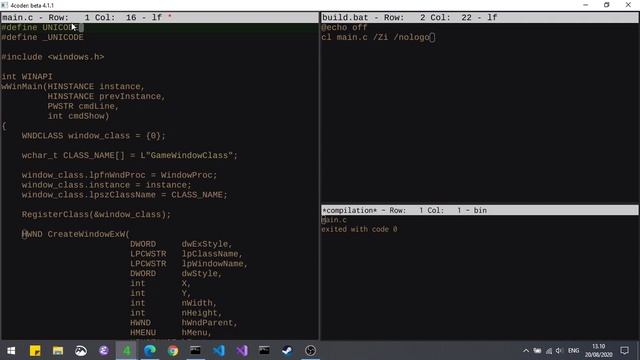The width and height of the screenshot is (640, 360).
Task: Click 'window_class.lpszClassName = CLASS_NAME;' line
Action: point(124,195)
